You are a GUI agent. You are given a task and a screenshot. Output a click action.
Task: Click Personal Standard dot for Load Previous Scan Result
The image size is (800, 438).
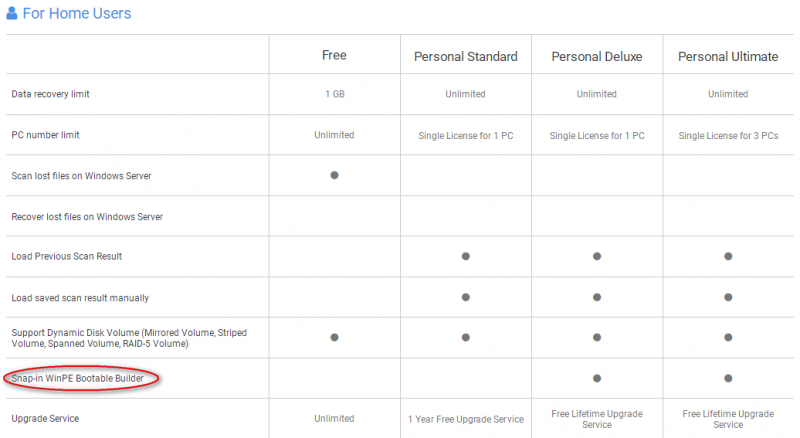click(466, 256)
